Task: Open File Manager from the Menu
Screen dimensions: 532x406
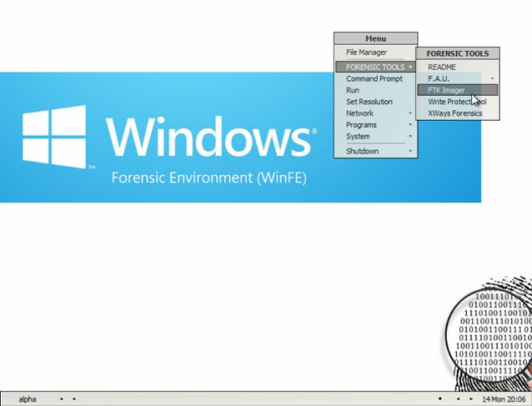Action: coord(366,52)
